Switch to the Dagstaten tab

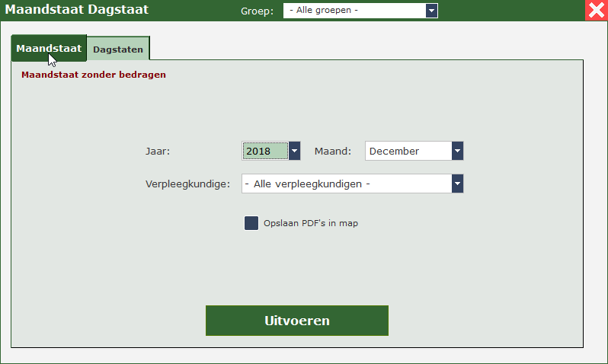point(118,49)
